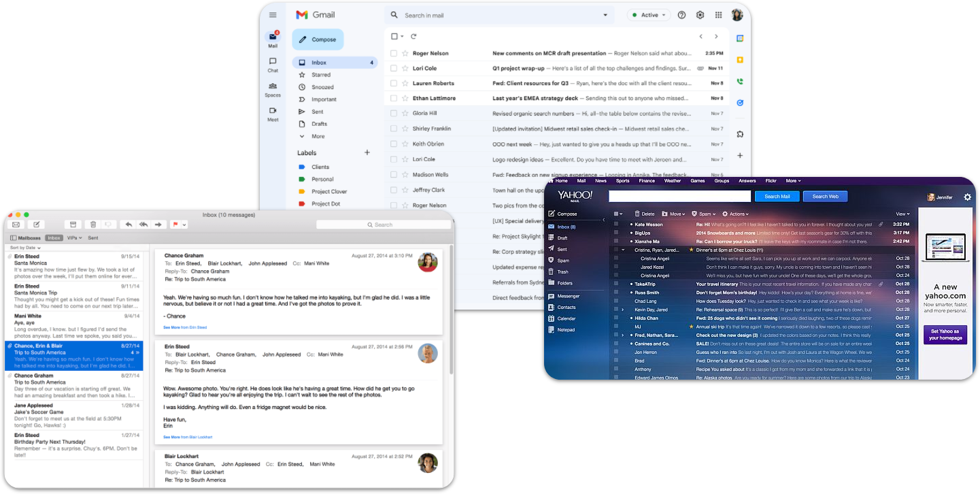Click the Reply All icon in Apple Mail's toolbar
The width and height of the screenshot is (980, 494).
click(x=143, y=225)
